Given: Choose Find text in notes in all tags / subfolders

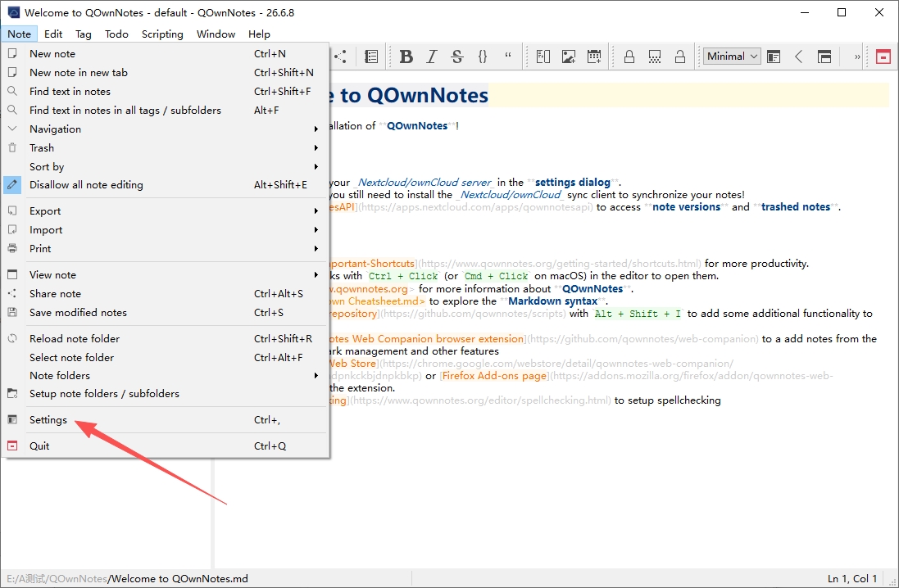Looking at the screenshot, I should 165,110.
